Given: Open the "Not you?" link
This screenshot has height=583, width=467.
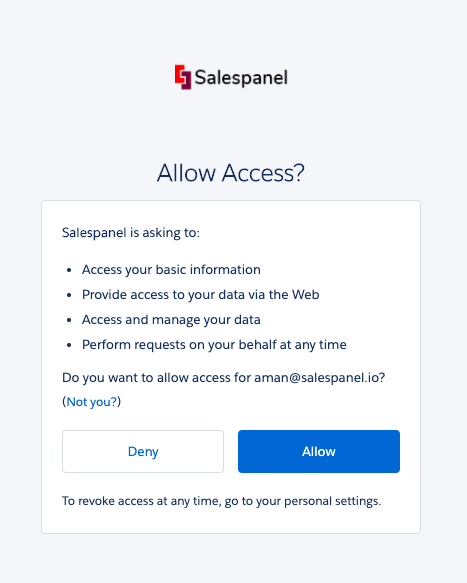Looking at the screenshot, I should tap(92, 402).
